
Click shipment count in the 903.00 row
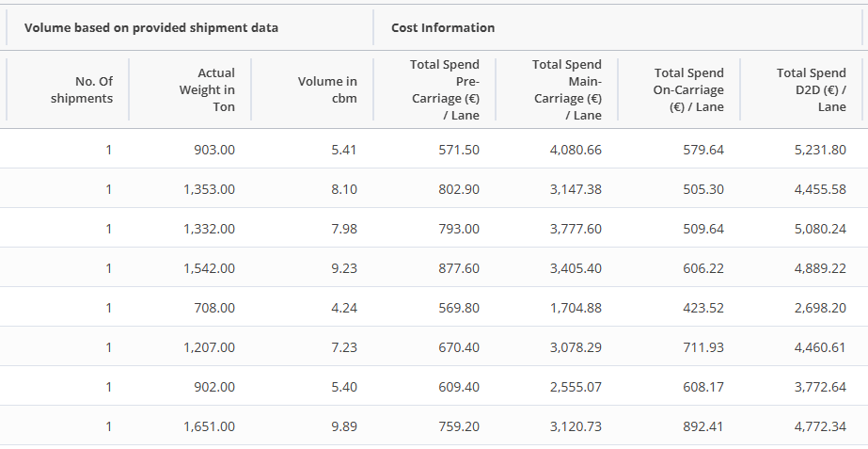pyautogui.click(x=108, y=150)
